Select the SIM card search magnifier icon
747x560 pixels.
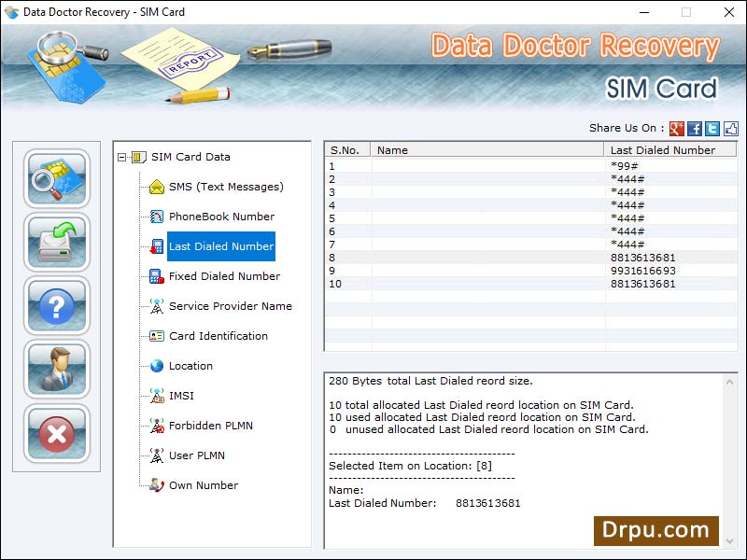pyautogui.click(x=56, y=177)
